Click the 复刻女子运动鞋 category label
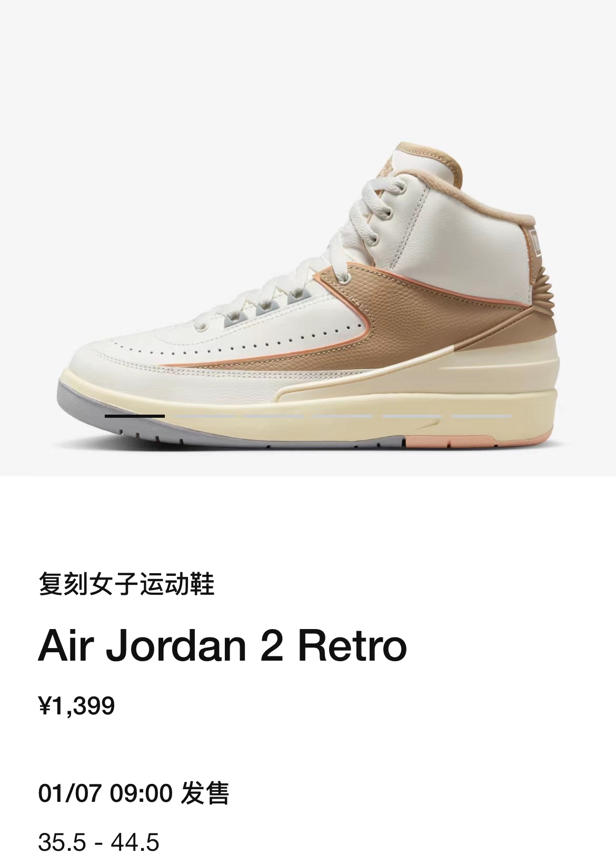The image size is (616, 864). (x=126, y=585)
